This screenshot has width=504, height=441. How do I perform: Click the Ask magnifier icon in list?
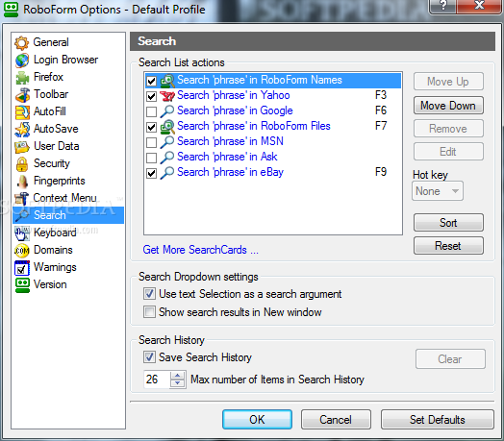pos(166,158)
